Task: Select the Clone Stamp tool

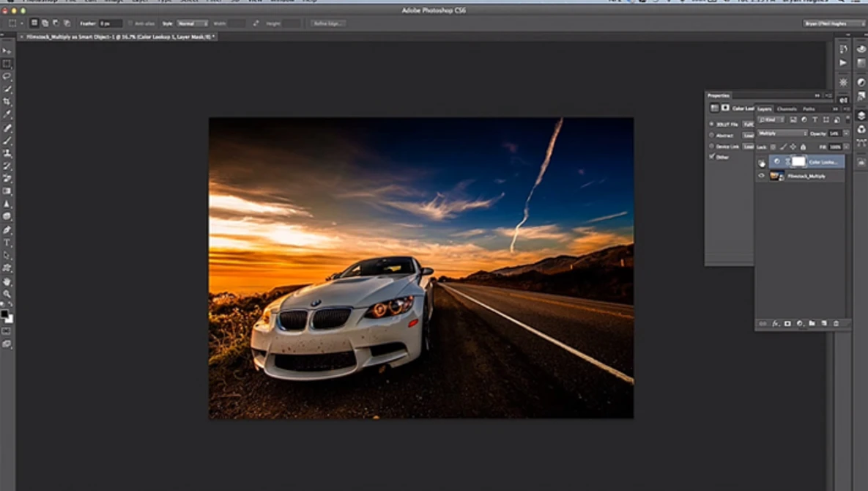Action: tap(7, 153)
